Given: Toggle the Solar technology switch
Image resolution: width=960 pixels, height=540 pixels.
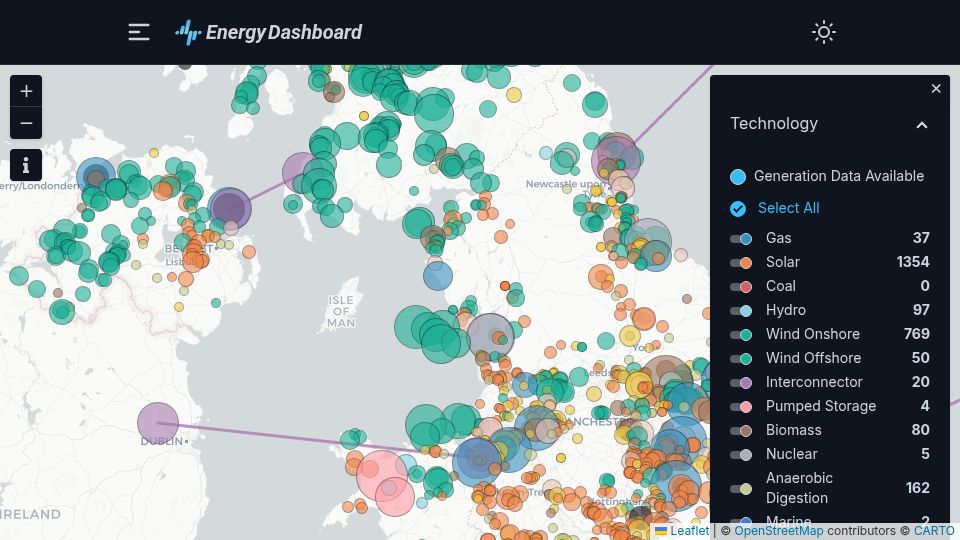Looking at the screenshot, I should [741, 262].
